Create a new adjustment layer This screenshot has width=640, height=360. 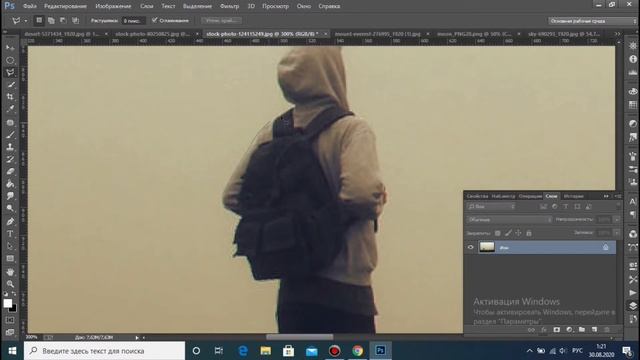[x=569, y=329]
